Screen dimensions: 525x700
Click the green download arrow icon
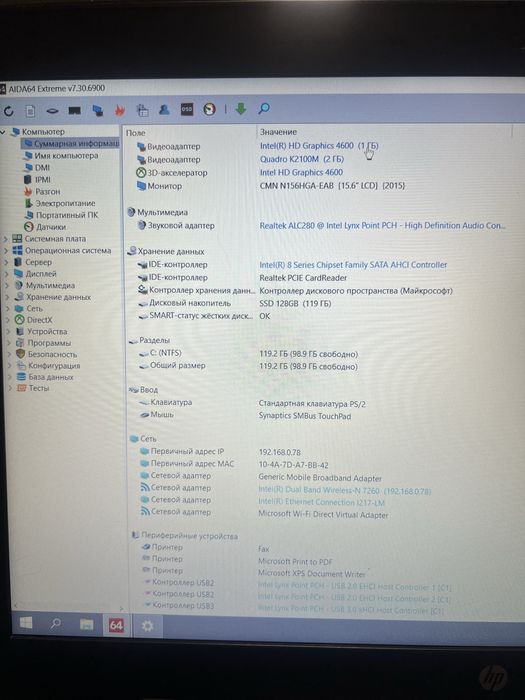241,108
